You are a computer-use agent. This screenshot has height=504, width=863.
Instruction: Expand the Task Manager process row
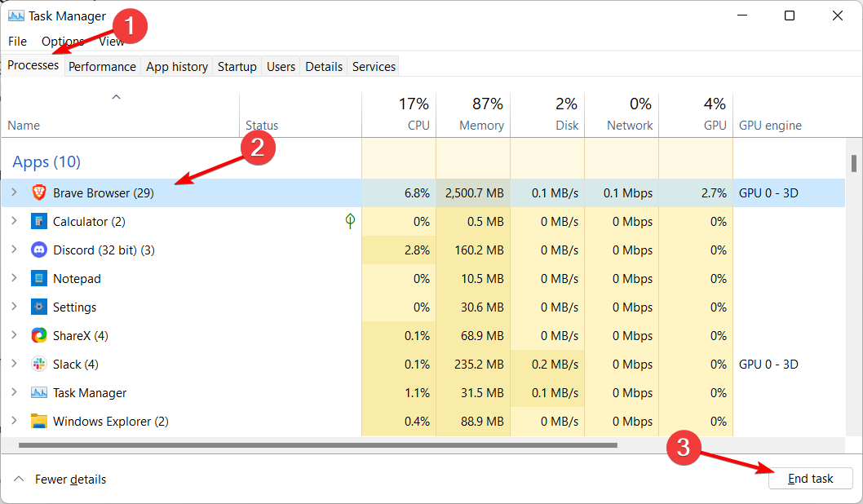click(15, 392)
